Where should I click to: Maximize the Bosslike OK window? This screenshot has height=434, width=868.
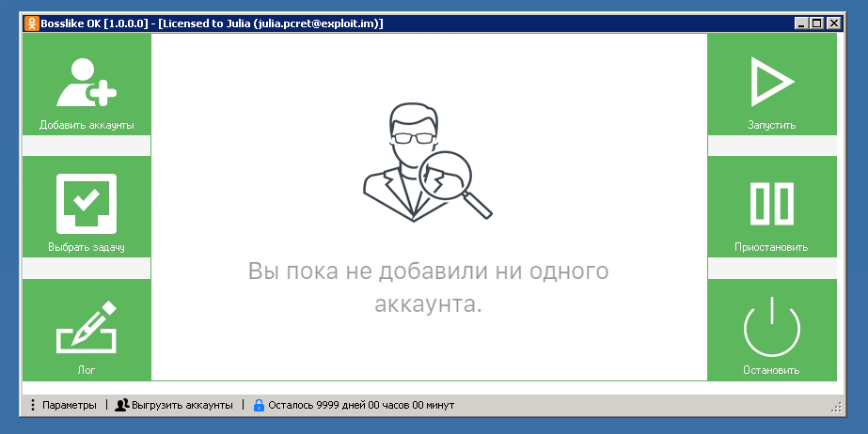coord(816,23)
